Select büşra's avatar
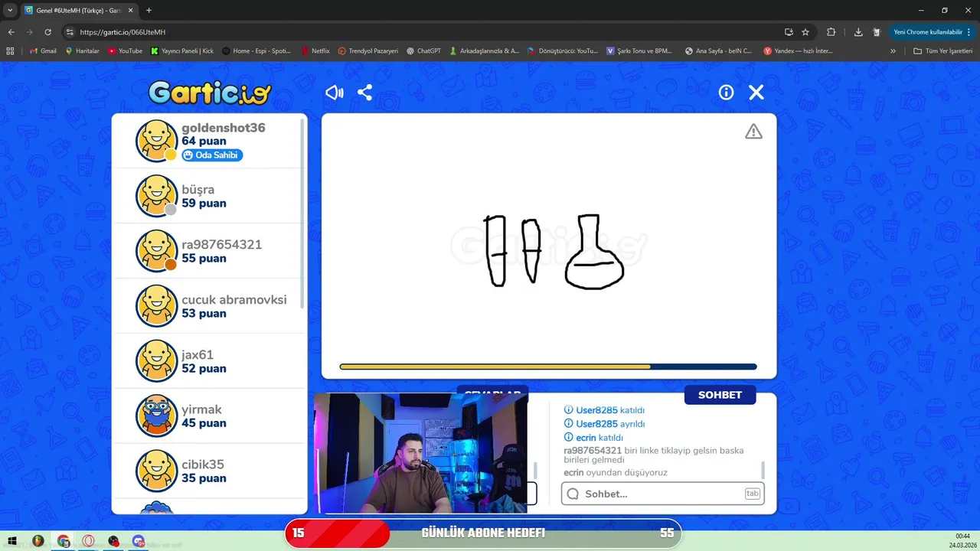The image size is (980, 551). coord(157,196)
